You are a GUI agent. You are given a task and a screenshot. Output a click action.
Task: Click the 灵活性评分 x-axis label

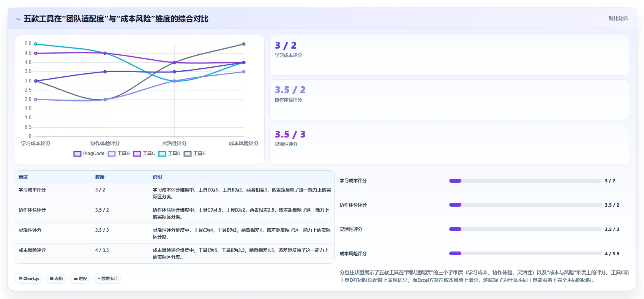(174, 143)
